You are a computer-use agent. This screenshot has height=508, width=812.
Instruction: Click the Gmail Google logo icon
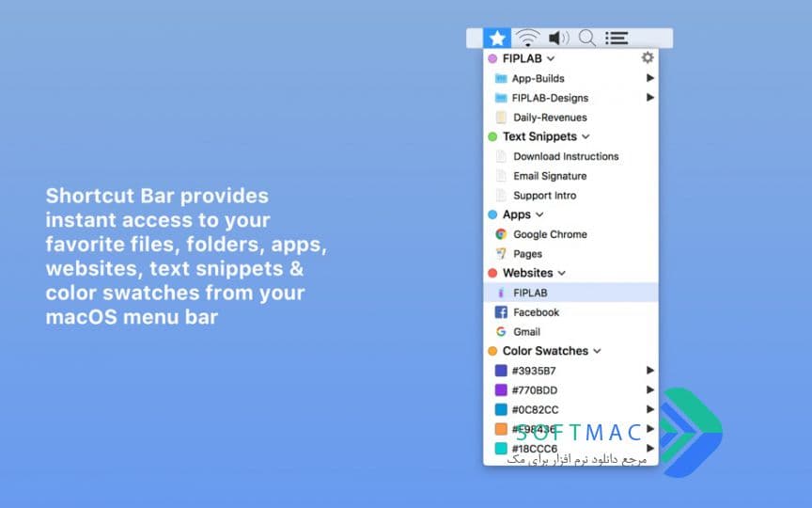[501, 332]
